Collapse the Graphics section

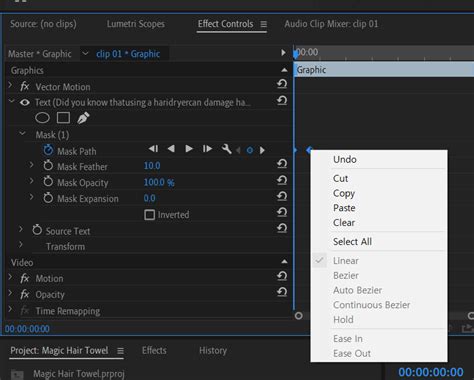284,70
